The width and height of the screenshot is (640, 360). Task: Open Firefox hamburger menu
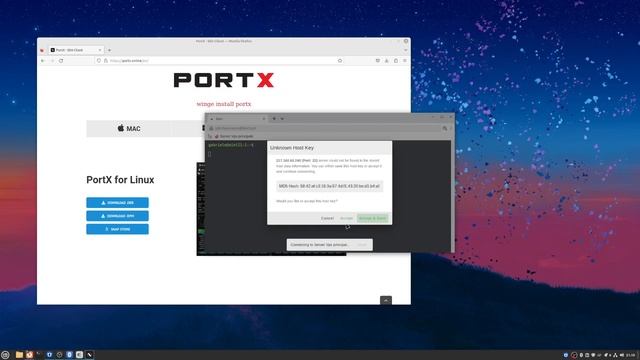tap(404, 60)
